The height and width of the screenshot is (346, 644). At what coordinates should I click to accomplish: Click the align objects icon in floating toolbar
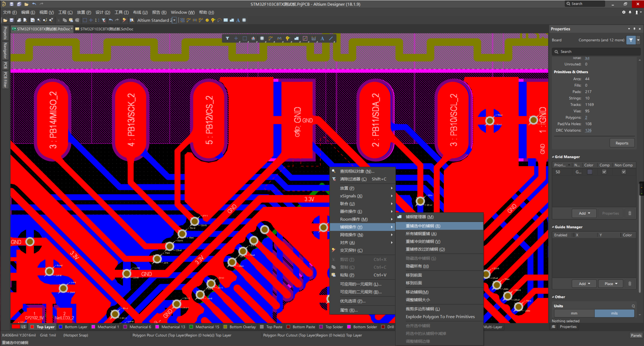253,39
